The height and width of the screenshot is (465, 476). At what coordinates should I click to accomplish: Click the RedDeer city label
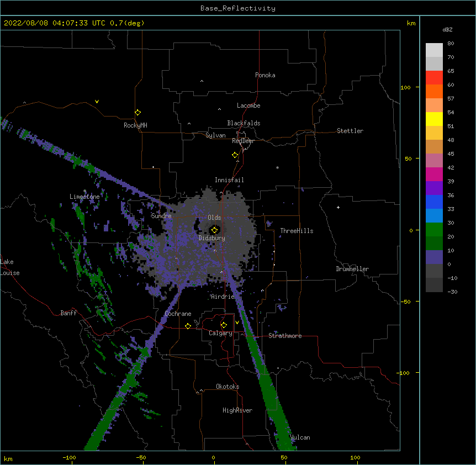pos(243,141)
